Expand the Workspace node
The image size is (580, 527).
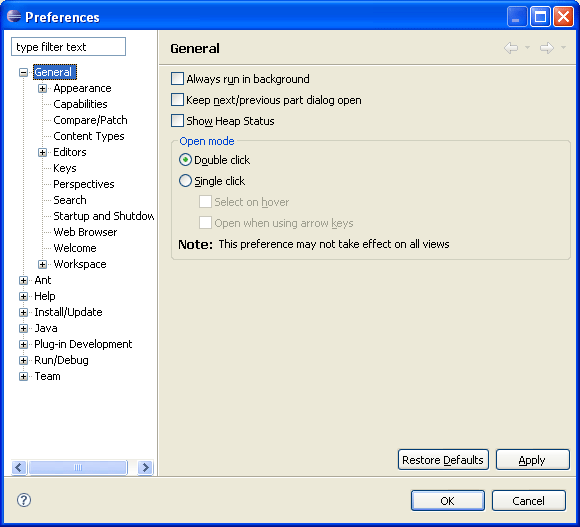tap(43, 264)
